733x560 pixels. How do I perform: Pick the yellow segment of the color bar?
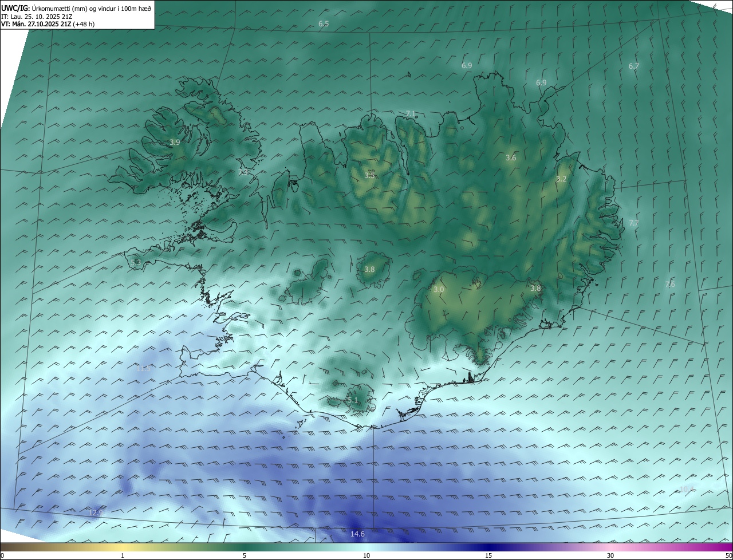coord(123,547)
